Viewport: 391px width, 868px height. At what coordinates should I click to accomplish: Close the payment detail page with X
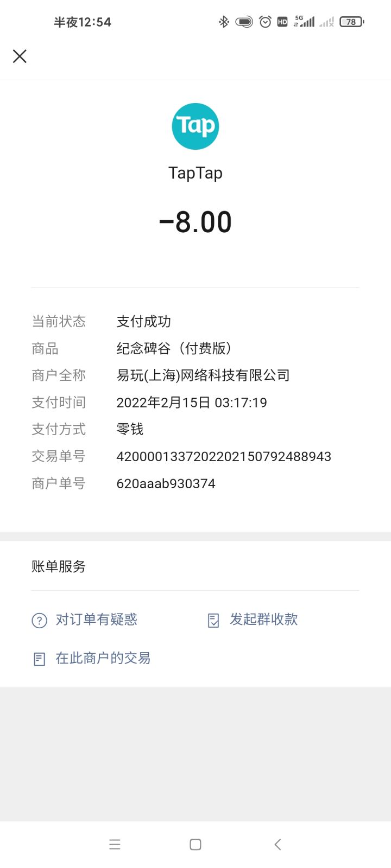(20, 56)
